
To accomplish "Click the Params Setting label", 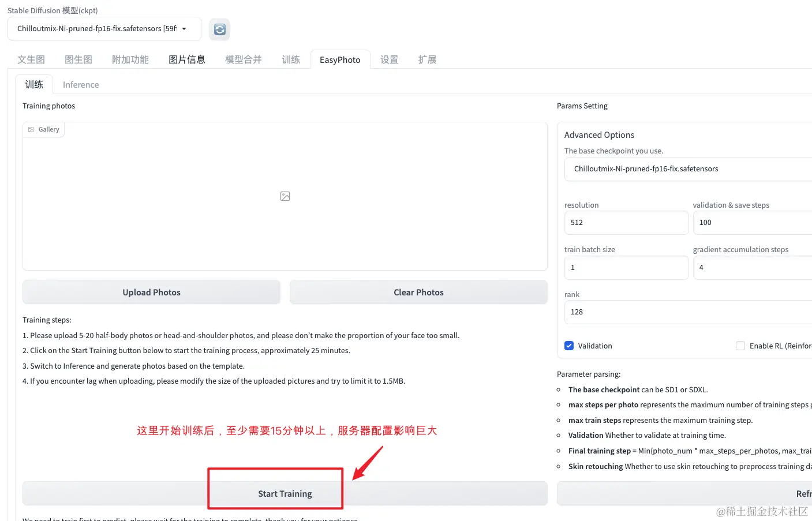I will click(582, 106).
